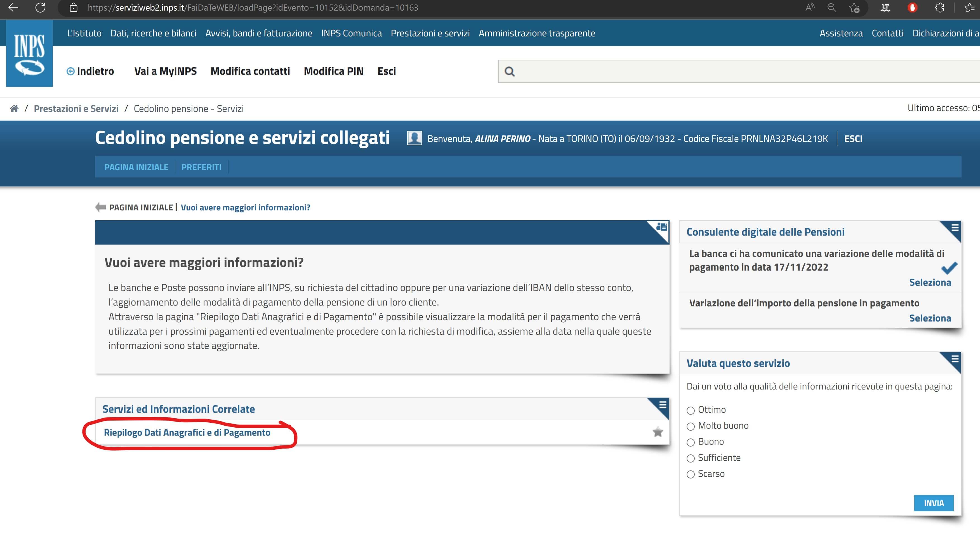Viewport: 980px width, 535px height.
Task: Open the browser extensions puzzle icon
Action: point(939,8)
